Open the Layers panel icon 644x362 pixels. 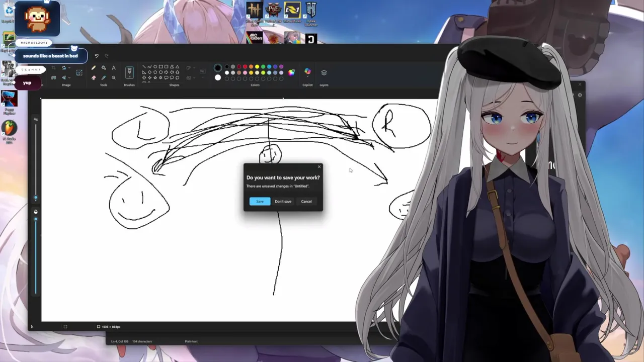point(324,72)
